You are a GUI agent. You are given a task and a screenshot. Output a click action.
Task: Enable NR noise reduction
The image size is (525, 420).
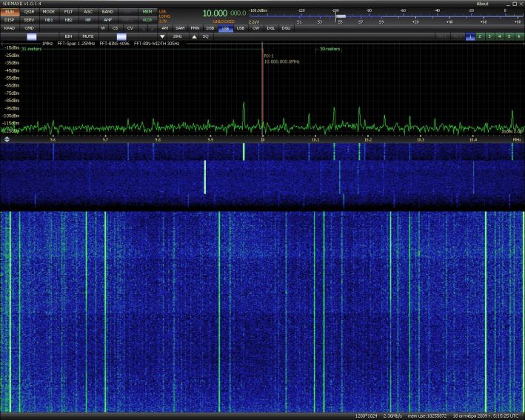pos(88,20)
